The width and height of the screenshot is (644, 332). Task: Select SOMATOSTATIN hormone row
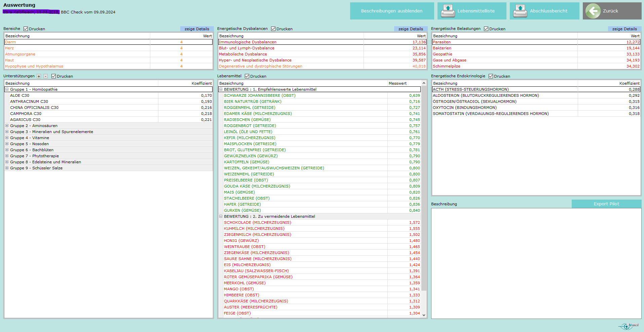536,114
